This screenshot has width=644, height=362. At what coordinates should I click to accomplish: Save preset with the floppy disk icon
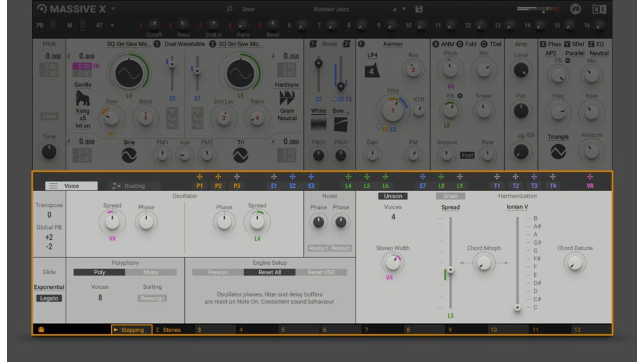click(419, 9)
